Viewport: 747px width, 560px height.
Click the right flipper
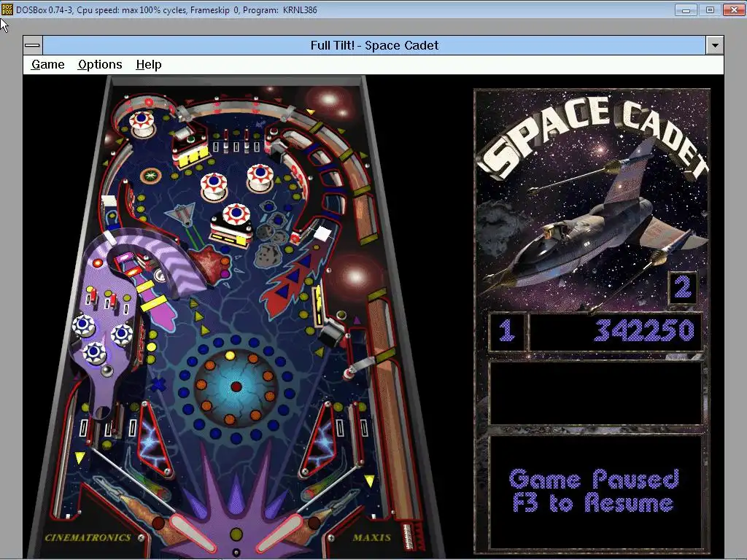click(280, 532)
